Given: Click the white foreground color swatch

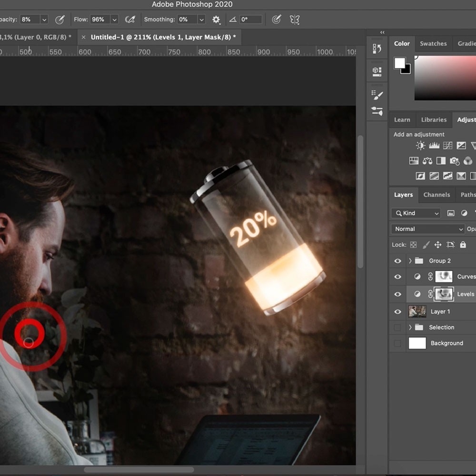Looking at the screenshot, I should [x=400, y=63].
